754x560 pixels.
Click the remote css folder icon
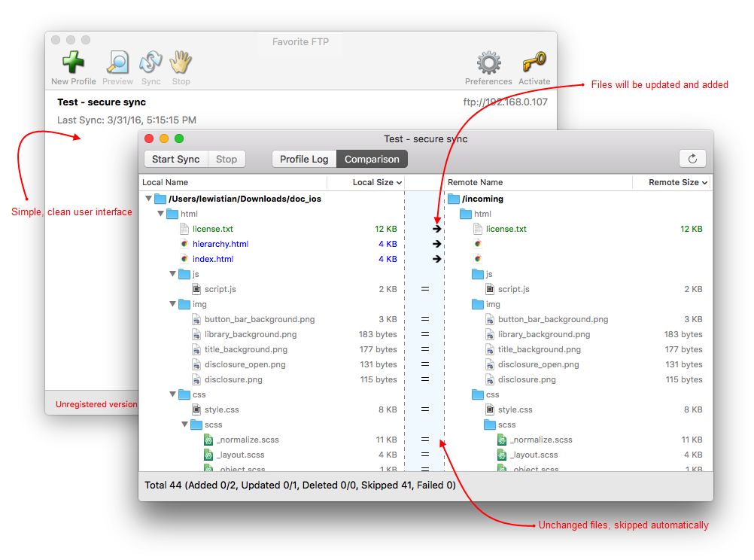pyautogui.click(x=478, y=394)
